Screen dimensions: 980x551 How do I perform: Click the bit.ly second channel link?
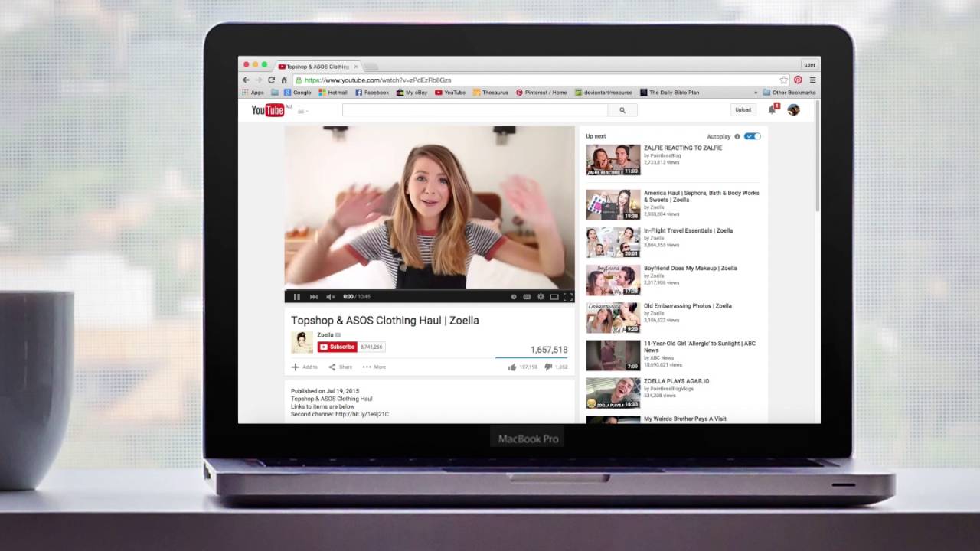click(x=362, y=414)
